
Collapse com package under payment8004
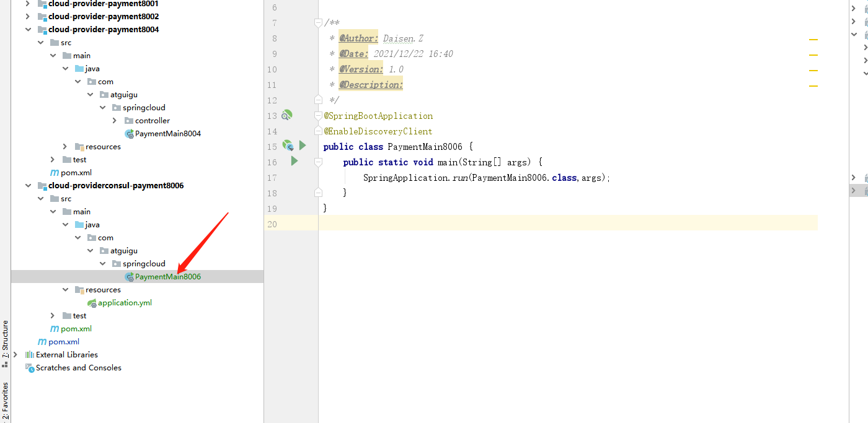77,82
